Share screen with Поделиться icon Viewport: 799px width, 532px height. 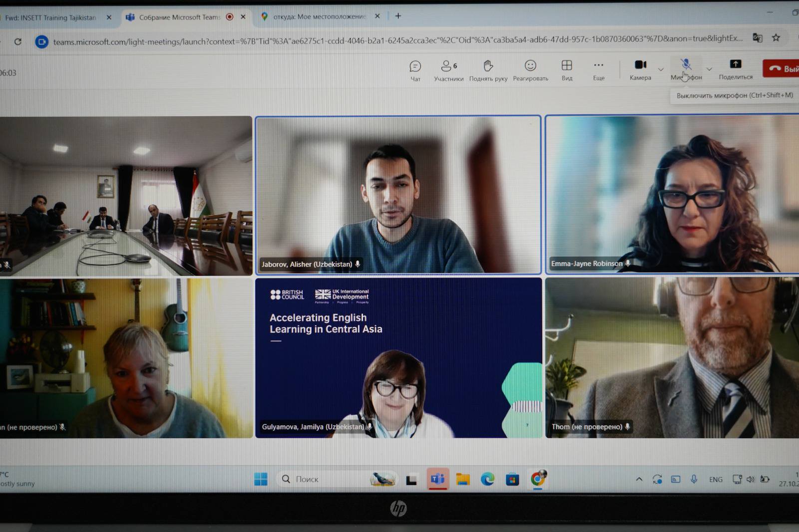click(735, 69)
